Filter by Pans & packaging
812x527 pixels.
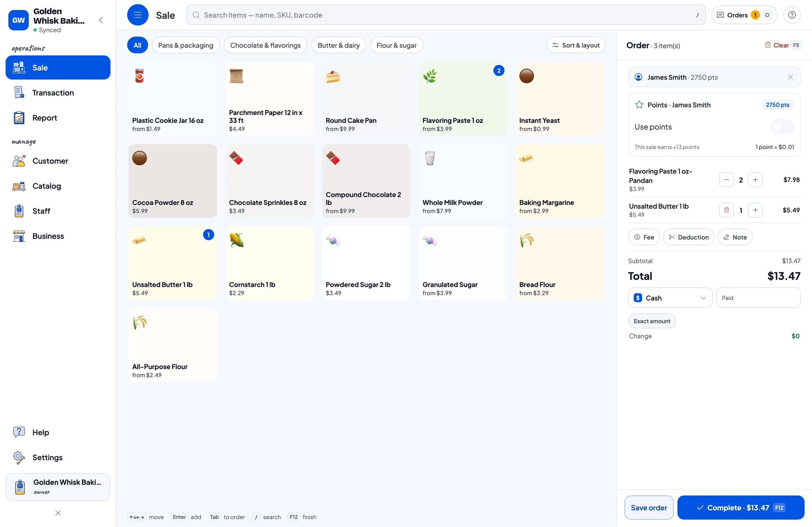186,45
